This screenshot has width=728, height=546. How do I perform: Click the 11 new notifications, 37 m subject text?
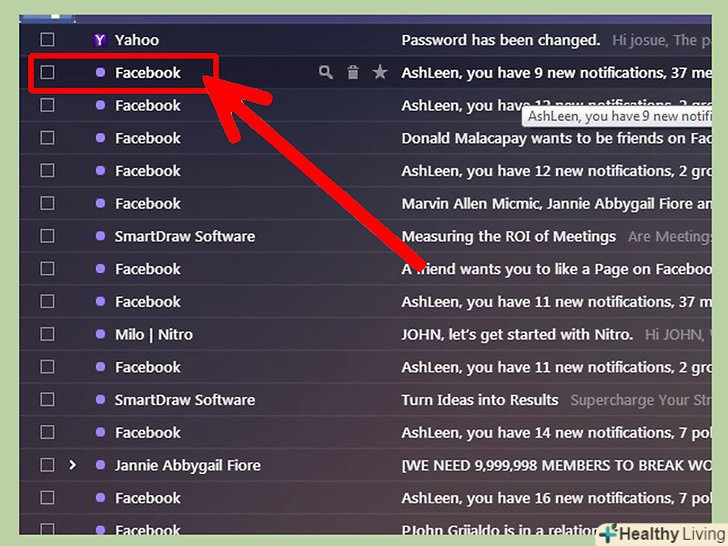556,302
